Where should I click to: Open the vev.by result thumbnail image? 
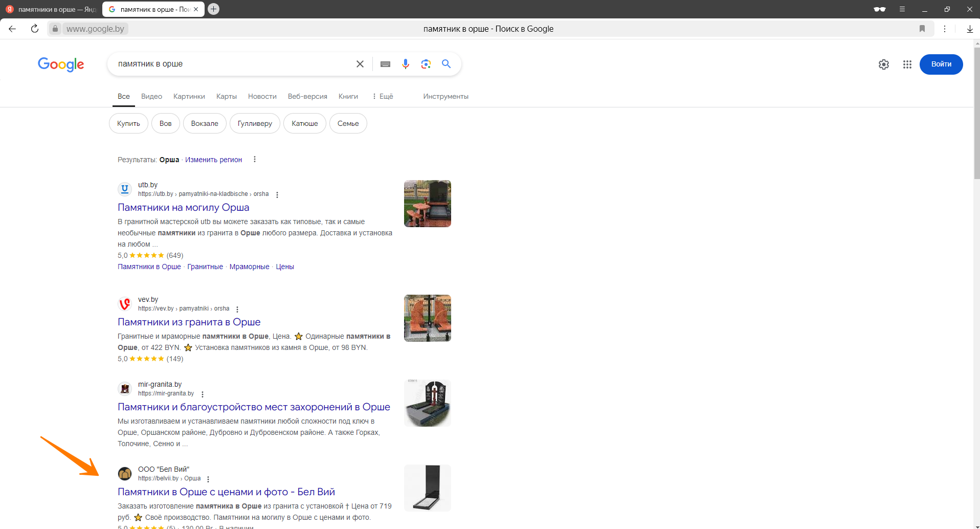[x=428, y=318]
